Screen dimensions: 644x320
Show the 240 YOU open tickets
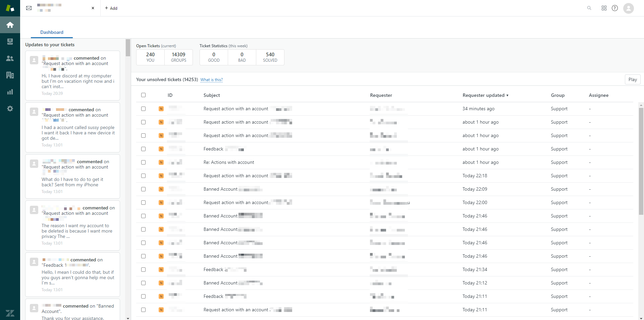[x=150, y=57]
